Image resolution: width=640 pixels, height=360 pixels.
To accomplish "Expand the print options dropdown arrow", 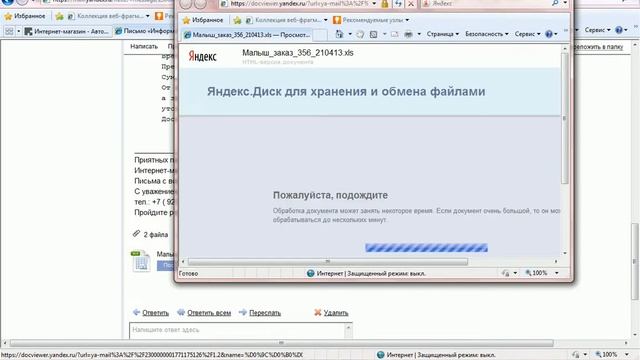I will click(419, 34).
